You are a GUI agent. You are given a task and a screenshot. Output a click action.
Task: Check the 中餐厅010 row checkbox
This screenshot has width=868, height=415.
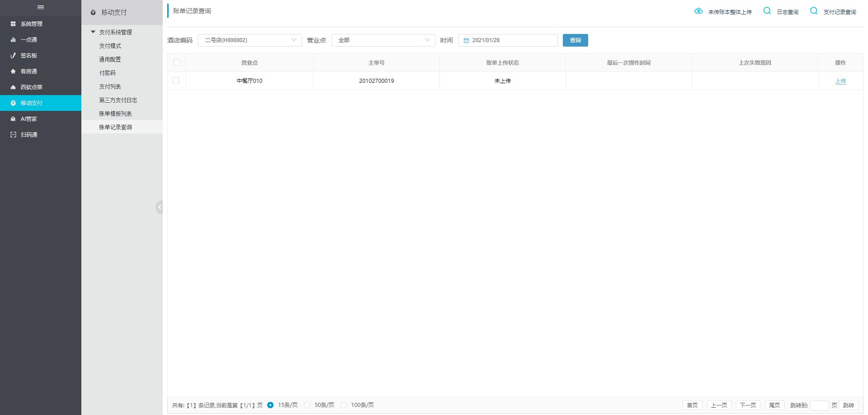pyautogui.click(x=176, y=81)
